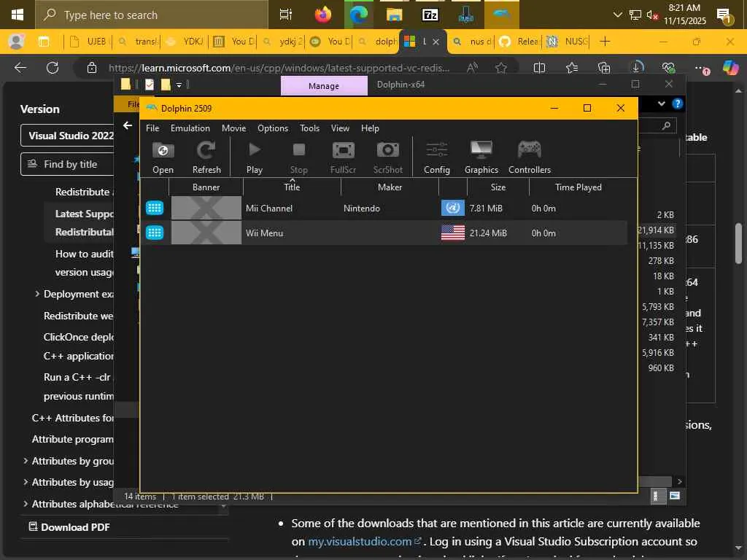
Task: Click the Mii Channel region flag
Action: tap(452, 208)
